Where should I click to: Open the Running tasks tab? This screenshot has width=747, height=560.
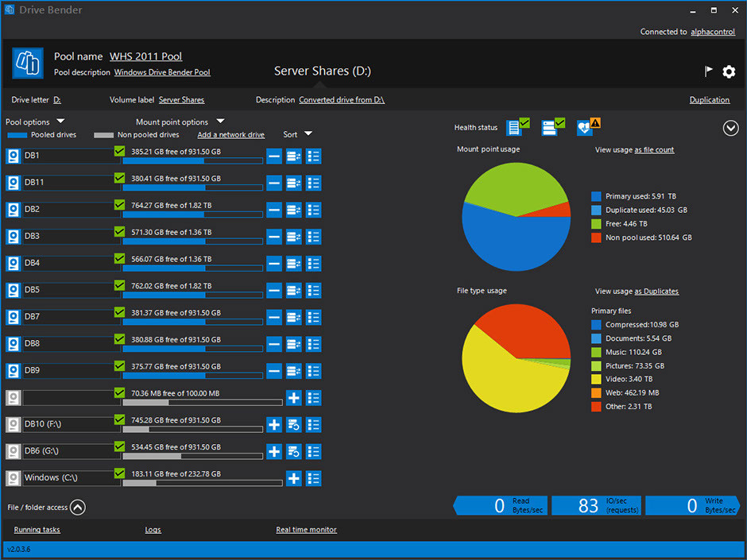tap(37, 530)
